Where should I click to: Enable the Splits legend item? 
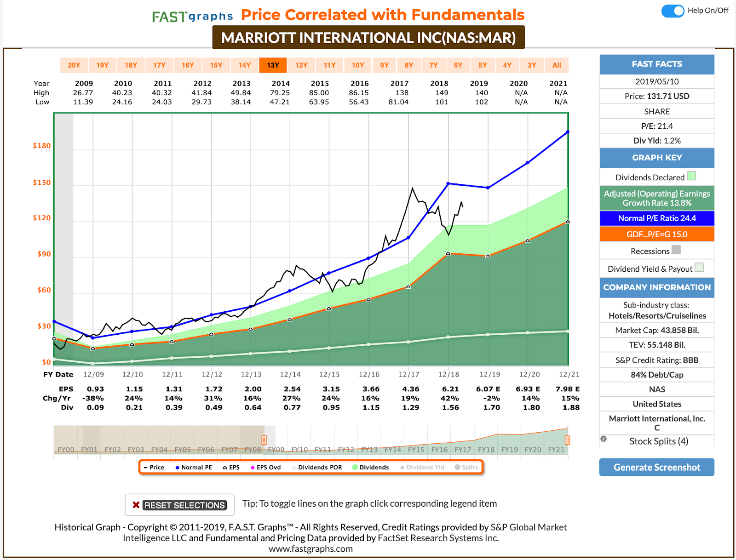click(466, 467)
